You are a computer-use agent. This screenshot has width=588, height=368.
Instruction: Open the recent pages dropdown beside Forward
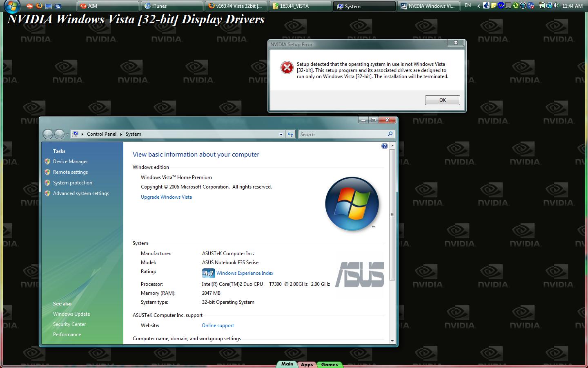[x=67, y=135]
